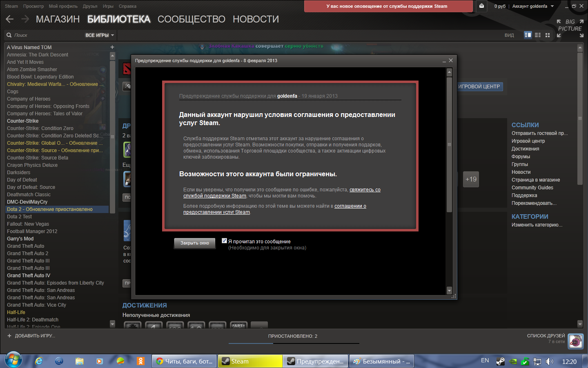
Task: Open friends list avatar icon
Action: [576, 341]
